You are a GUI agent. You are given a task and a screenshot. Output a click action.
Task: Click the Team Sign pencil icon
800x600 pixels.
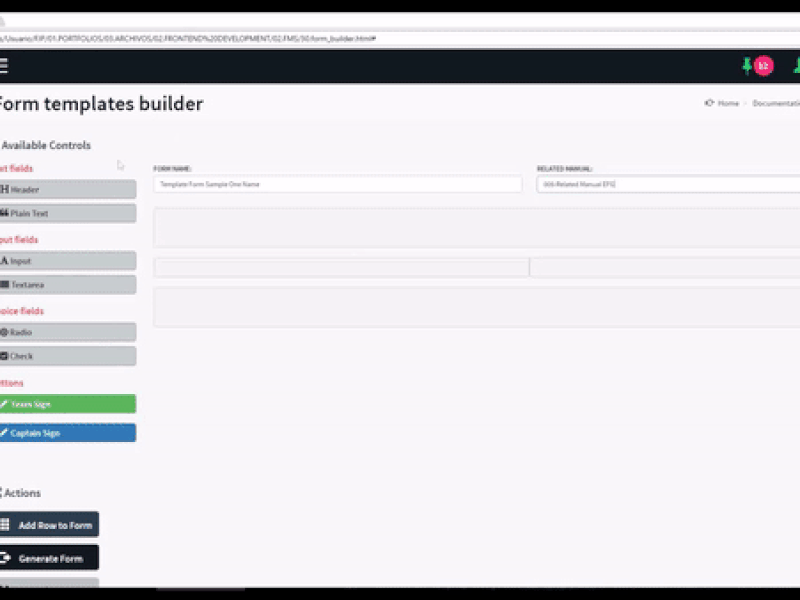click(x=4, y=404)
